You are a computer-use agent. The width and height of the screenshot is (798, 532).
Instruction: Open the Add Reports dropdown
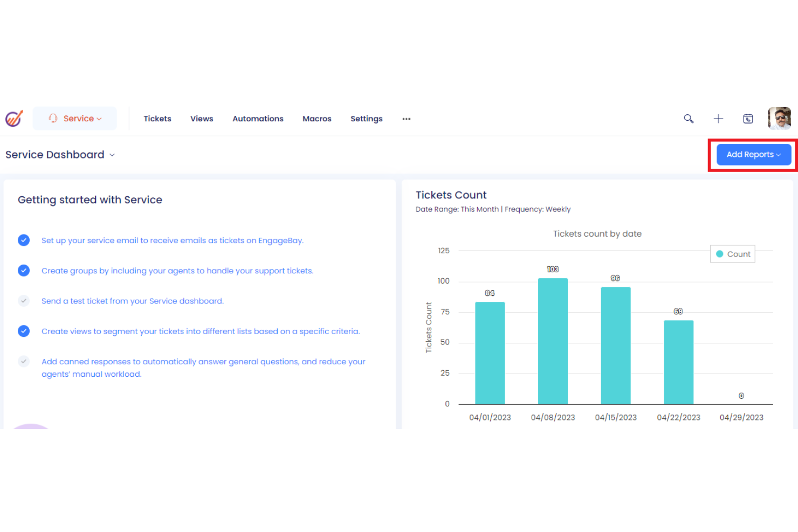(x=753, y=154)
